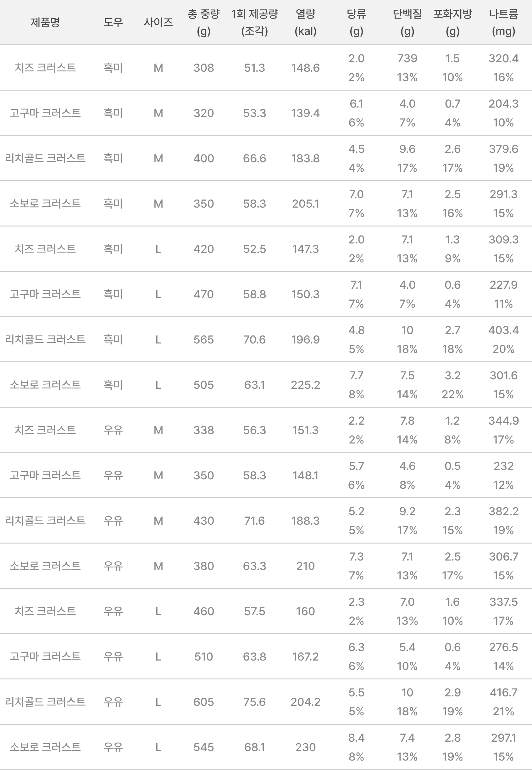Click calorie value 139.4
Viewport: 532px width, 770px height.
coord(305,113)
